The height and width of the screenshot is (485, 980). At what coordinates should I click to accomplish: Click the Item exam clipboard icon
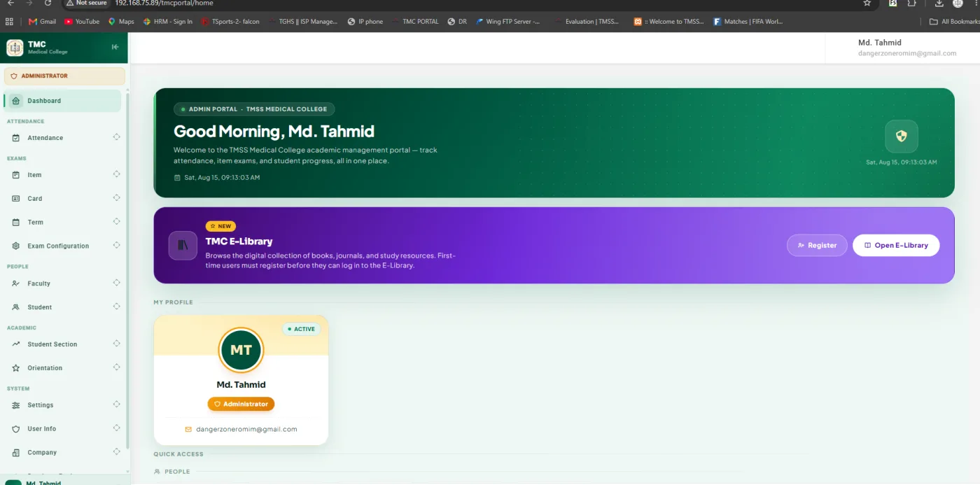click(16, 175)
